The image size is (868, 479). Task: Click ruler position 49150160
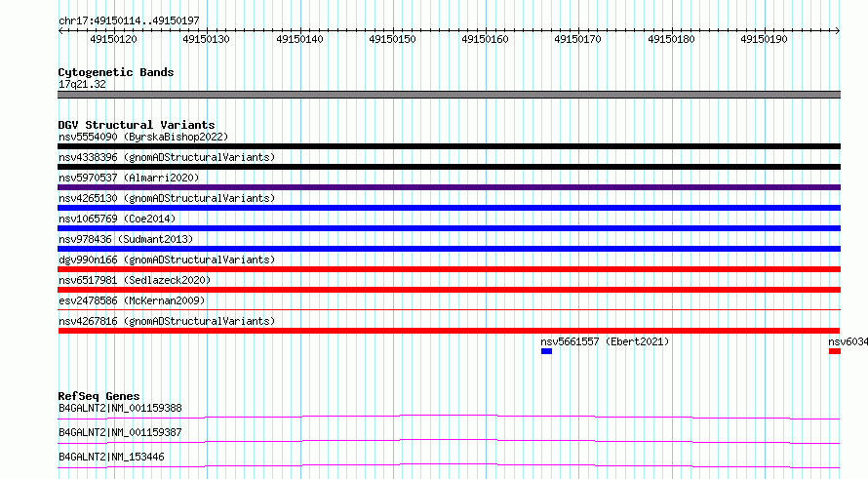[485, 39]
